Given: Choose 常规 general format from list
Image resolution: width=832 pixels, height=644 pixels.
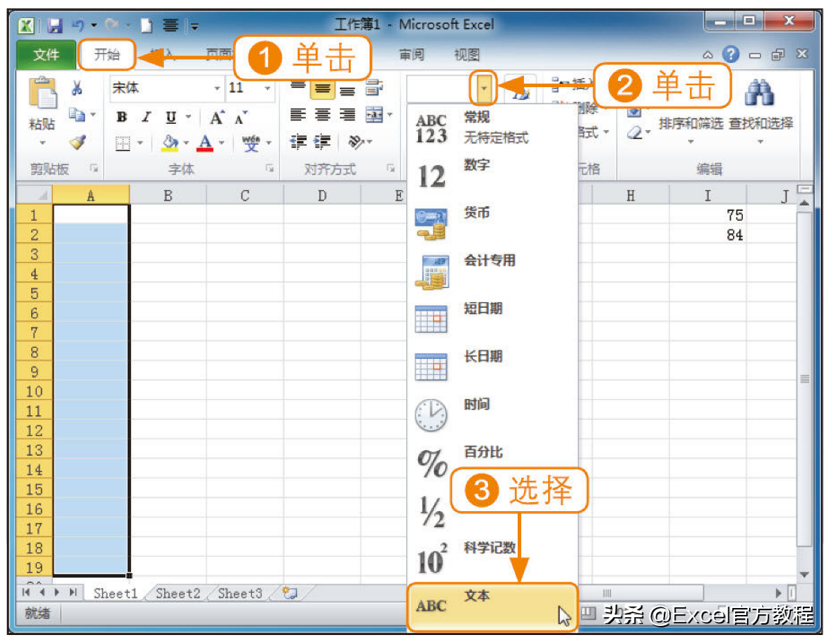Looking at the screenshot, I should (492, 128).
